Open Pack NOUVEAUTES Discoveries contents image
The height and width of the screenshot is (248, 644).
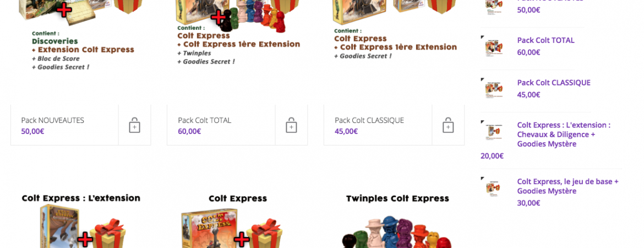[x=81, y=35]
